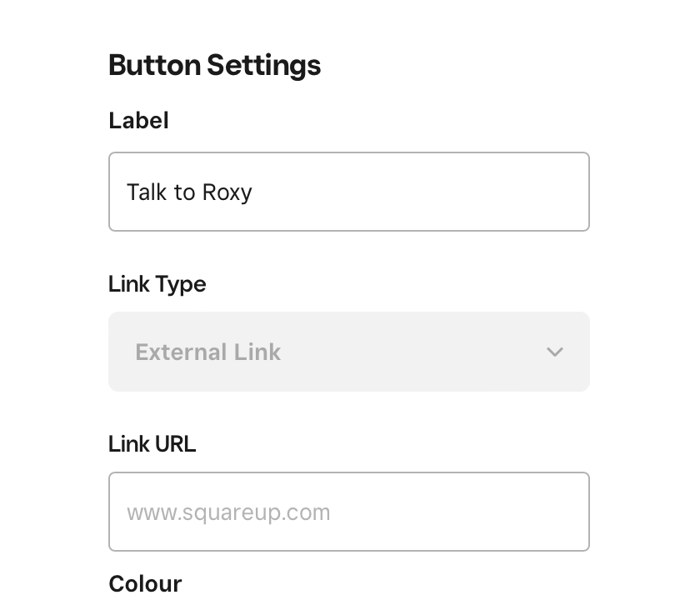Focus the Link URL input field
Viewport: 700px width, 600px height.
coord(348,512)
